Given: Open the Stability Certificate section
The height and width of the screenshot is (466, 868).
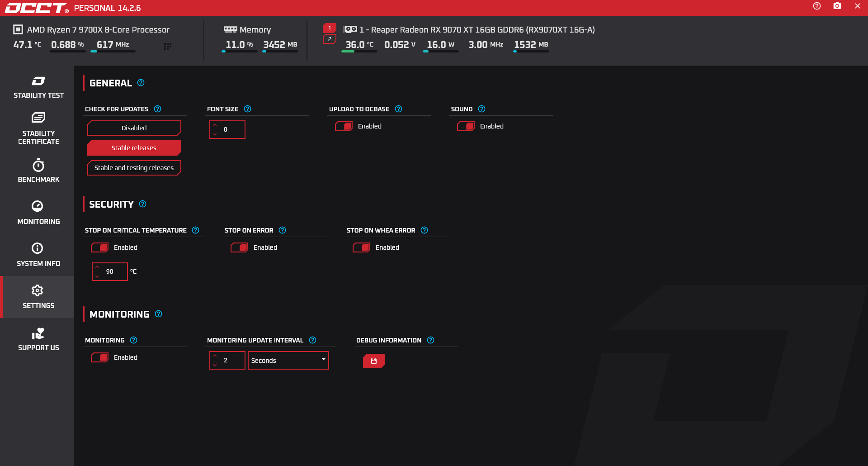Looking at the screenshot, I should pyautogui.click(x=38, y=129).
